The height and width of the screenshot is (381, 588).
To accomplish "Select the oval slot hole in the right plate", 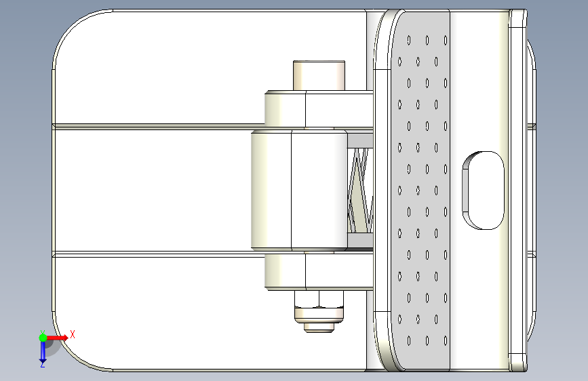I will click(483, 190).
